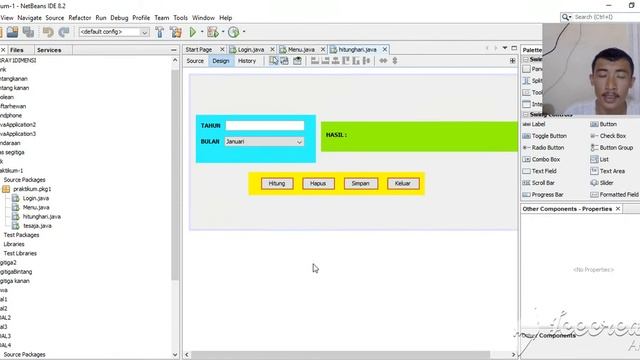The width and height of the screenshot is (640, 360).
Task: Switch to the Login.java tab
Action: tap(251, 49)
